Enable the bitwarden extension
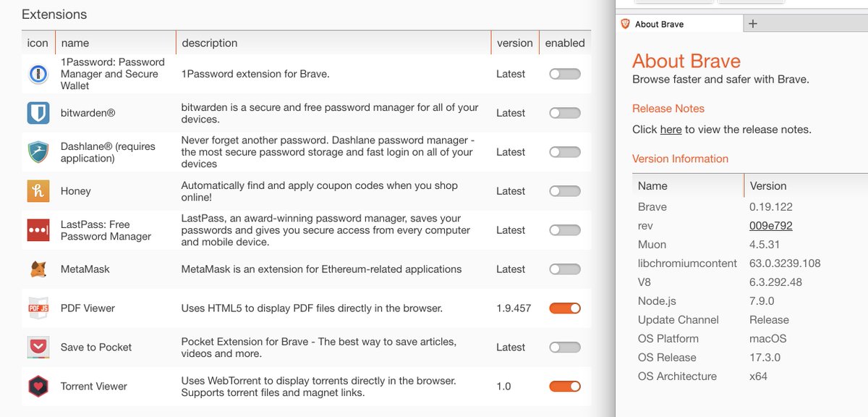Image resolution: width=868 pixels, height=417 pixels. pyautogui.click(x=565, y=113)
